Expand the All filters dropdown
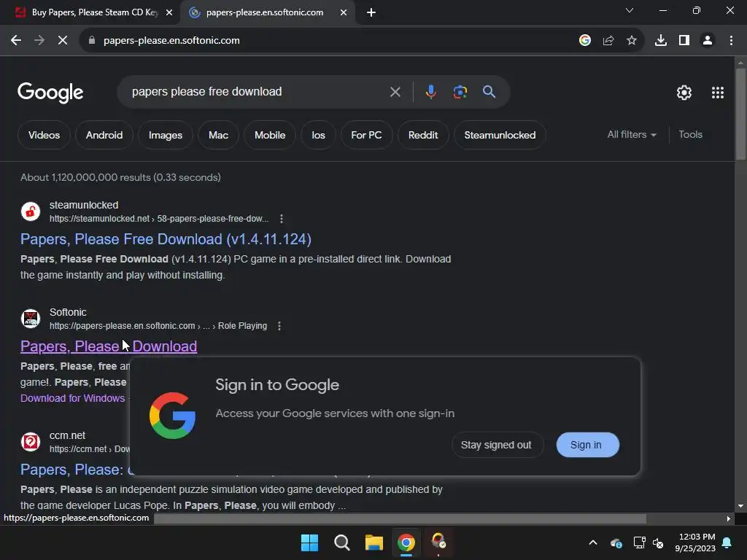This screenshot has height=560, width=747. [632, 135]
